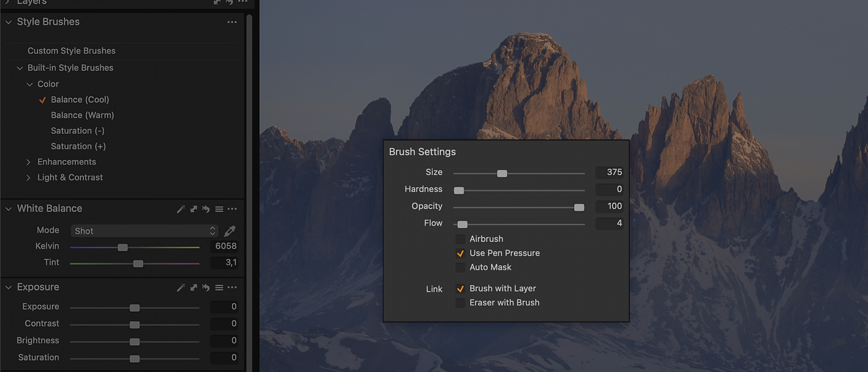
Task: Pick white balance with the eyedropper tool
Action: pos(229,231)
